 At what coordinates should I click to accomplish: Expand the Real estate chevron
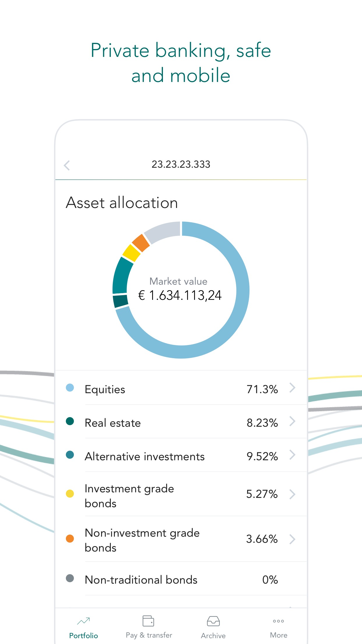click(292, 421)
